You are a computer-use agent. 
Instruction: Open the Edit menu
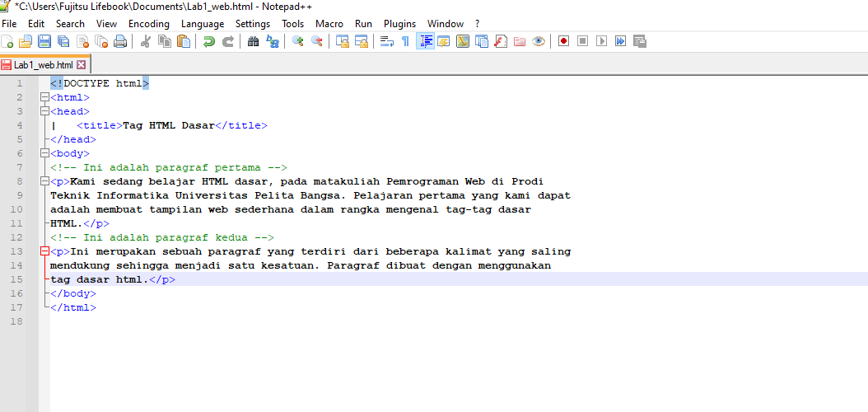tap(36, 24)
